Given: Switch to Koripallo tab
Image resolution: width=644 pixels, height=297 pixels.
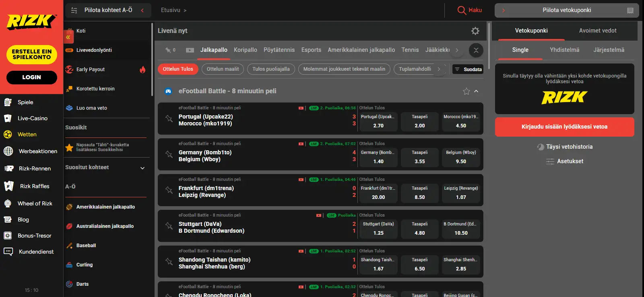Looking at the screenshot, I should [x=246, y=50].
